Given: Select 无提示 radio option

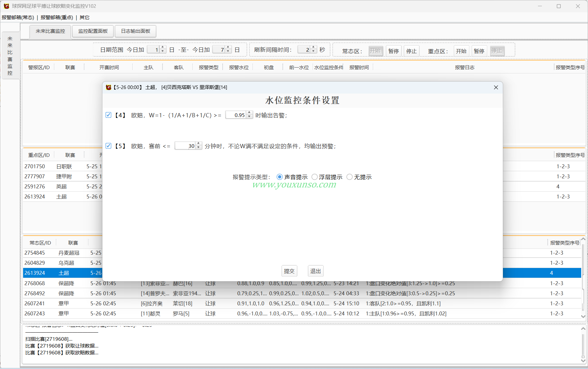Looking at the screenshot, I should pyautogui.click(x=349, y=177).
